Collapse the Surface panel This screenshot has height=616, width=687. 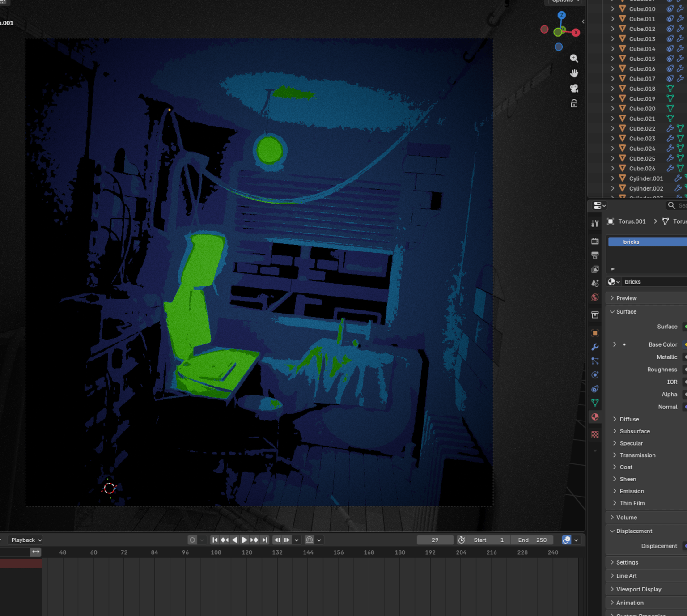(x=626, y=312)
